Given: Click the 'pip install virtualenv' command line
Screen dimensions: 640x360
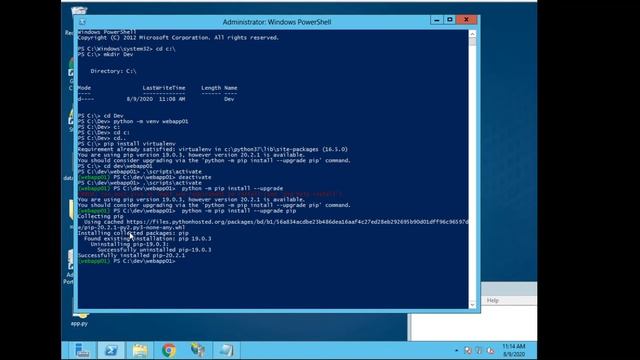Looking at the screenshot, I should tap(127, 144).
